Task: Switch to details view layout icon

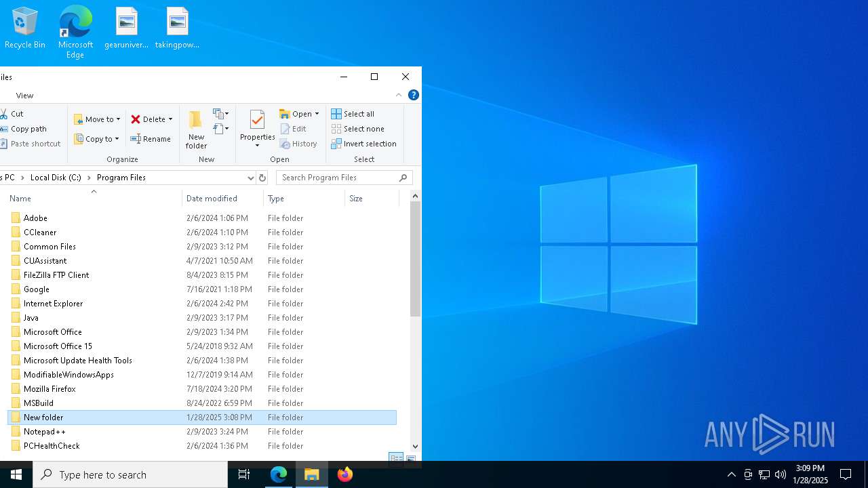Action: pos(396,459)
